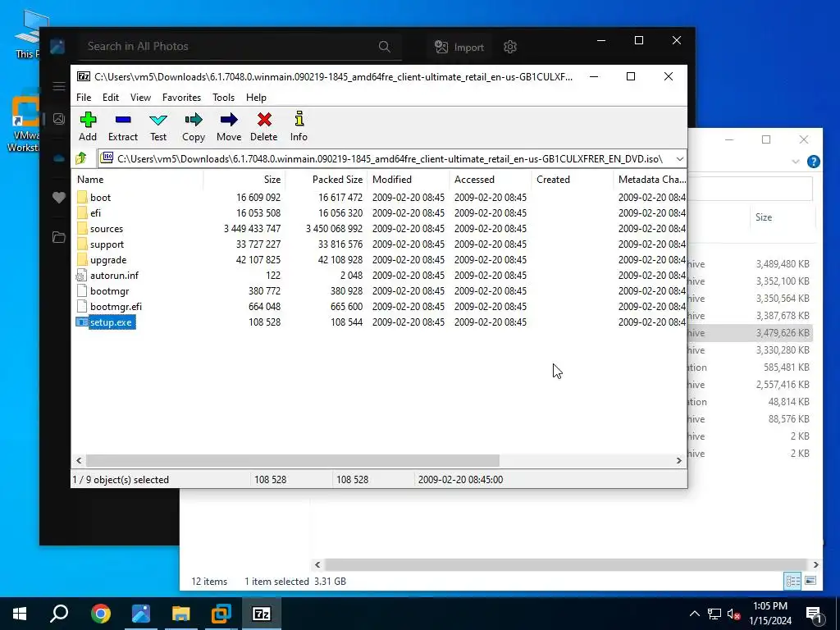The height and width of the screenshot is (630, 840).
Task: Open File Explorer from the taskbar
Action: [181, 614]
